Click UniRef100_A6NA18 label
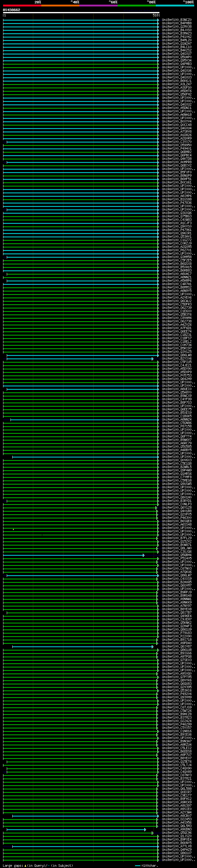The image size is (197, 868). click(x=177, y=115)
